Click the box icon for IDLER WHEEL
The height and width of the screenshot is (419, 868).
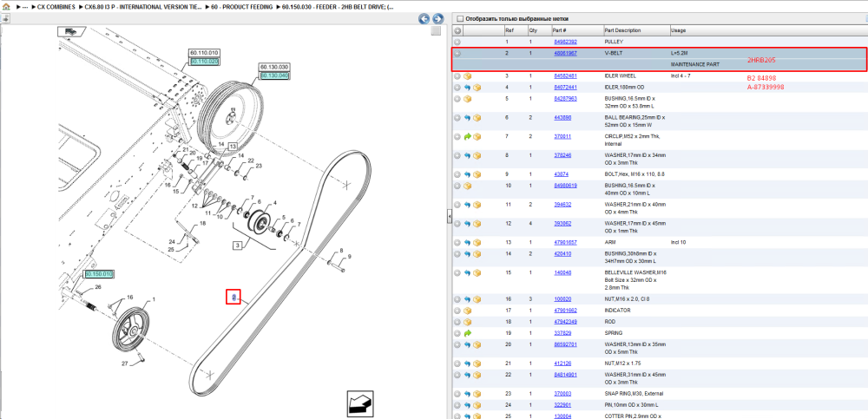coord(467,76)
